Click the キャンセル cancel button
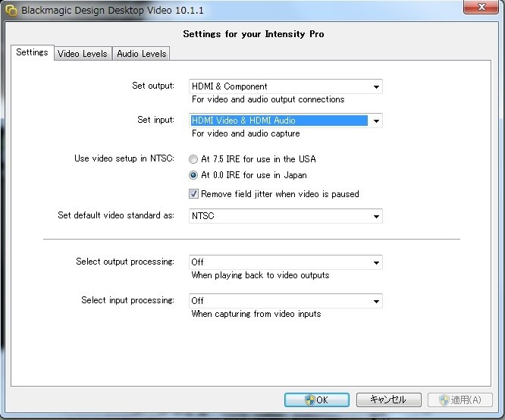 pyautogui.click(x=389, y=400)
